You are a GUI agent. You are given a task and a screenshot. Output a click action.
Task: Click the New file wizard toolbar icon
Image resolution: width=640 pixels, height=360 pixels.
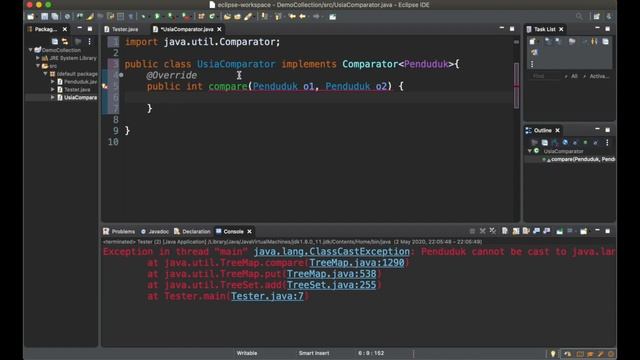coord(31,17)
